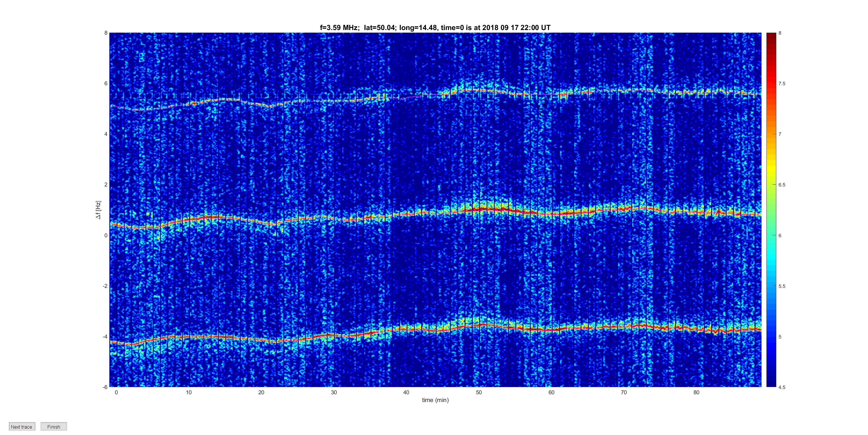The height and width of the screenshot is (435, 868).
Task: Click the Next trace button
Action: click(x=22, y=426)
